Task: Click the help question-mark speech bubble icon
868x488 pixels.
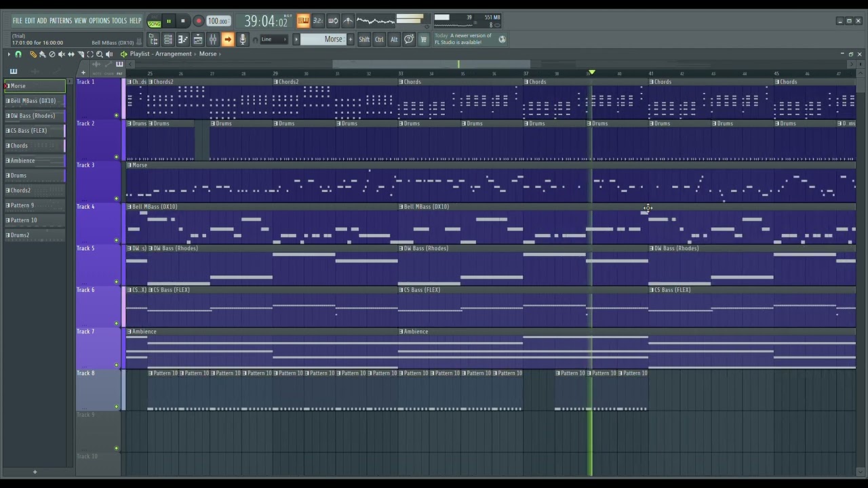Action: (409, 39)
